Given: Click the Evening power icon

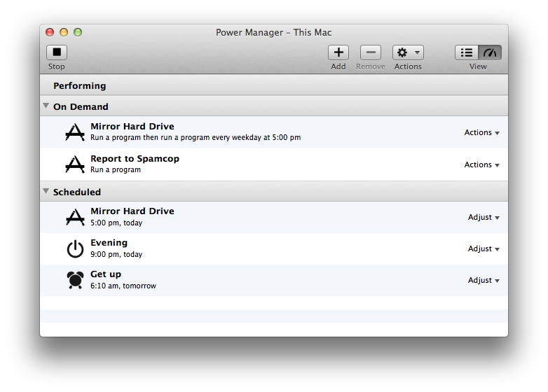Looking at the screenshot, I should coord(75,249).
